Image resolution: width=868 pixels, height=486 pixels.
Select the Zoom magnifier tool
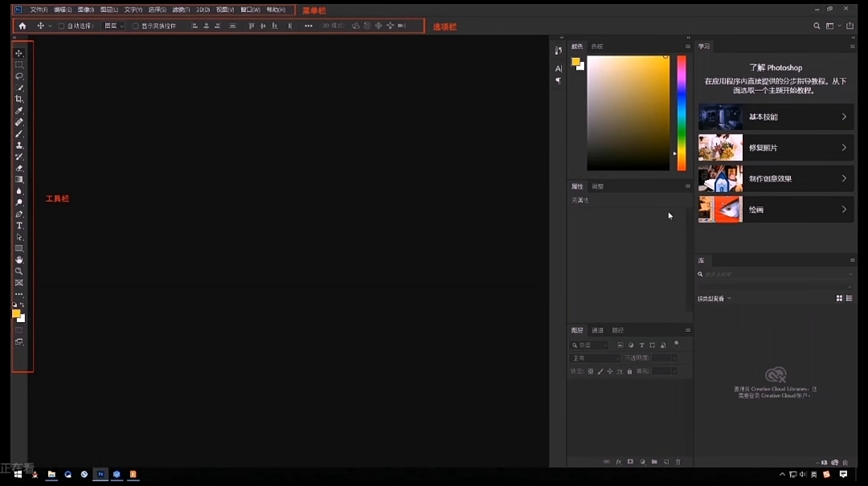point(19,272)
